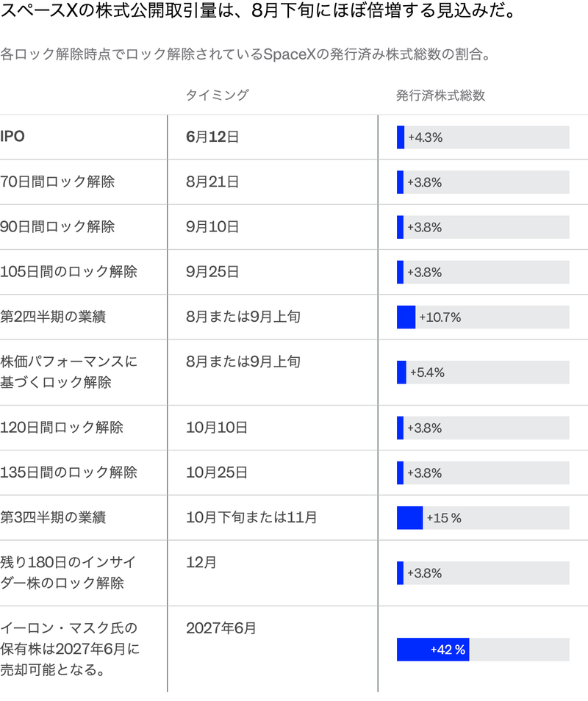The width and height of the screenshot is (588, 701).
Task: Click the +15% bar for 第3四半期の業績
Action: [409, 518]
